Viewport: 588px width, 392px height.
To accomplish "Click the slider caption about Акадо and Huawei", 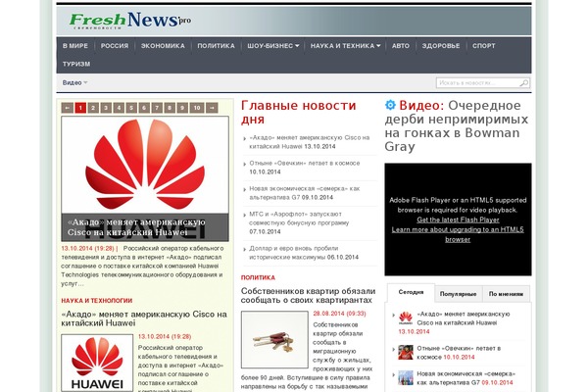I will click(x=136, y=227).
